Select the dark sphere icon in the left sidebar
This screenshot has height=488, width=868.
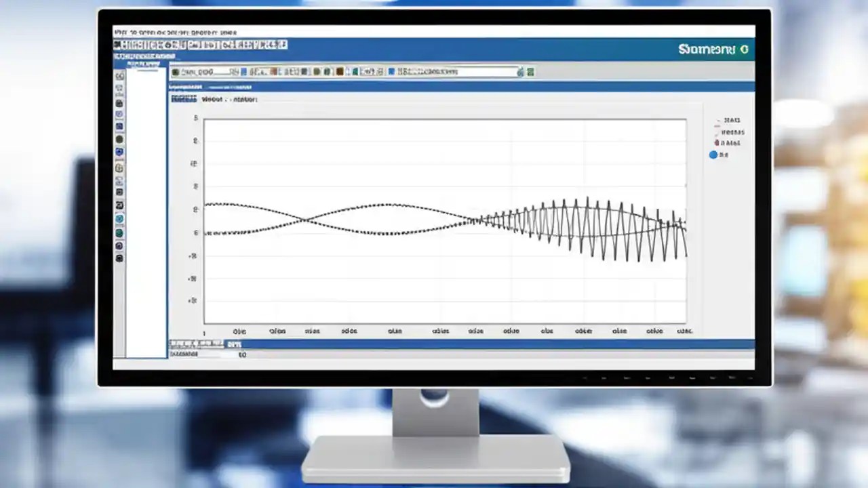point(119,140)
